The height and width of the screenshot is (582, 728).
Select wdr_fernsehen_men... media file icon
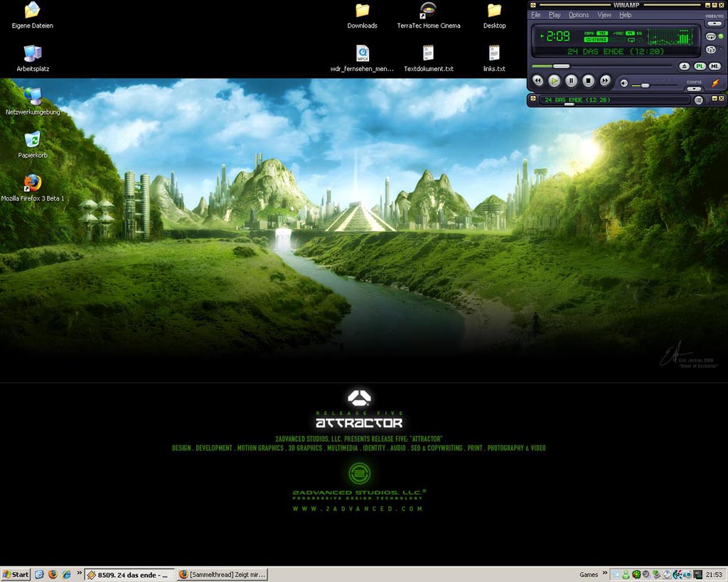pos(362,58)
